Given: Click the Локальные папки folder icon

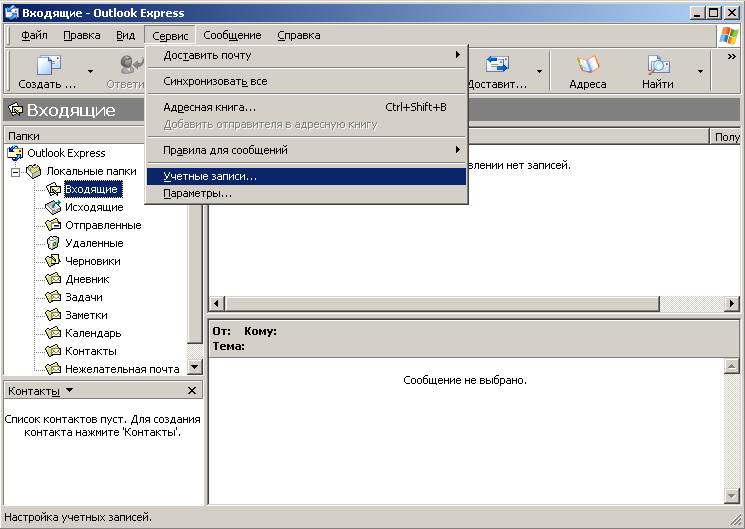Looking at the screenshot, I should tap(33, 171).
